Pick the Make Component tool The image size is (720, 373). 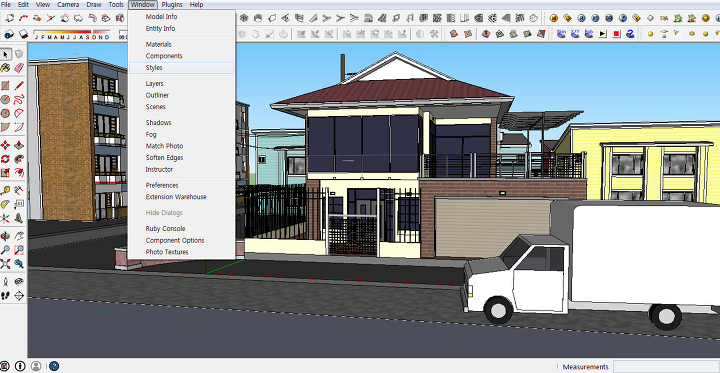tap(19, 55)
